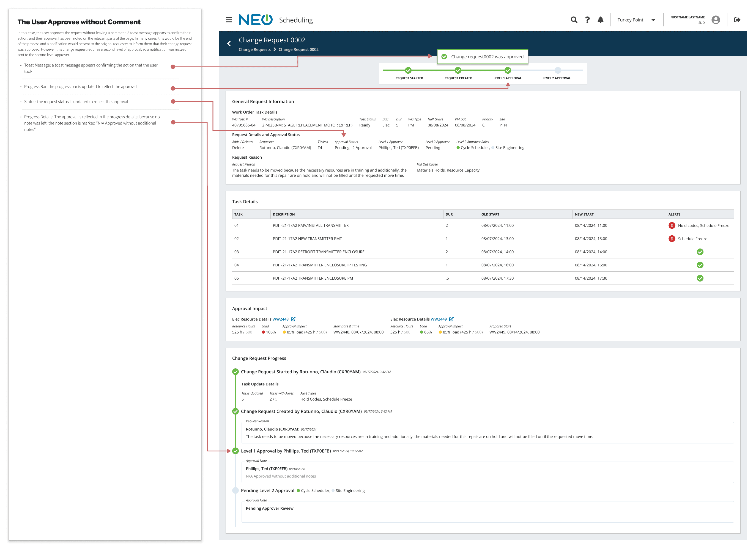Viewport: 756px width, 549px height.
Task: Click the Level 1 Approval progress checkmark
Action: tap(507, 70)
